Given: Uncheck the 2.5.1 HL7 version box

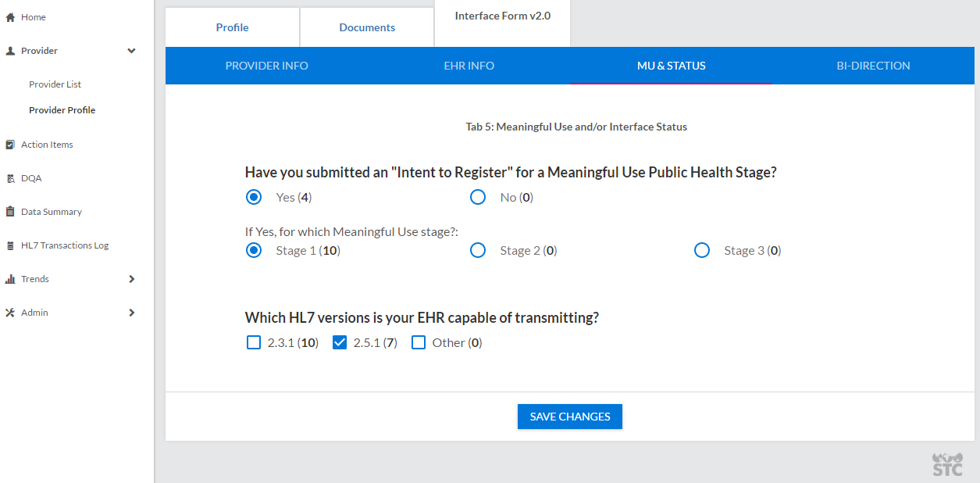Looking at the screenshot, I should (340, 342).
